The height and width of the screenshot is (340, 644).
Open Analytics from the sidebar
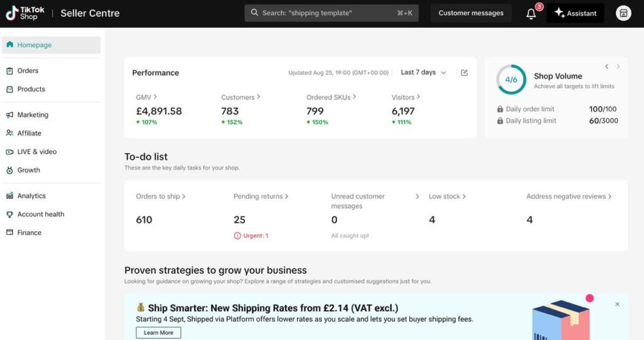(31, 196)
